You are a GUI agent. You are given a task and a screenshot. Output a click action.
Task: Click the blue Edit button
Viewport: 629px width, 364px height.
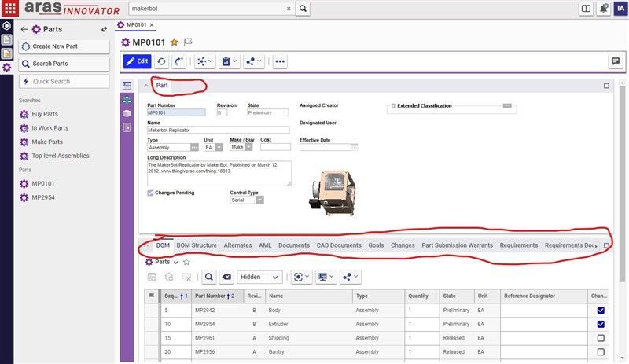137,61
